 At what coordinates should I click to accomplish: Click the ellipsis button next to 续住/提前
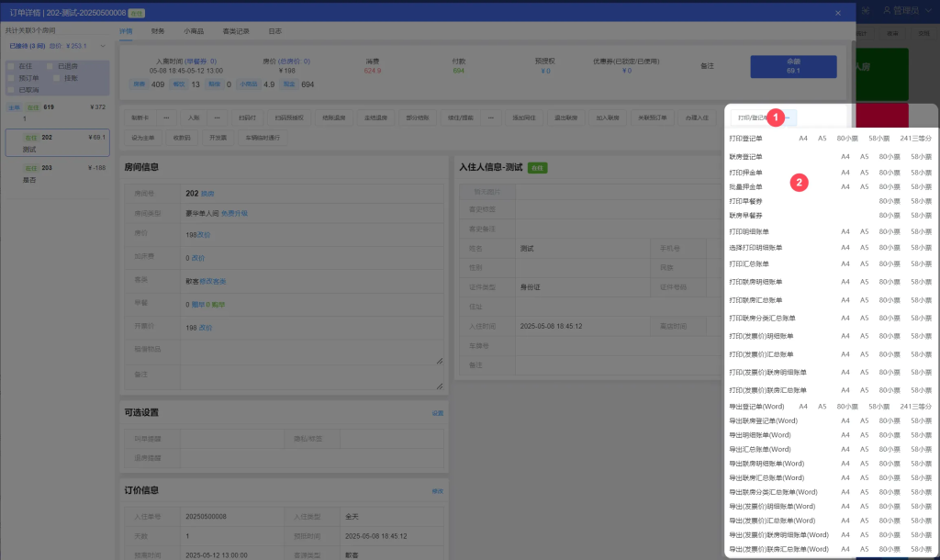point(491,118)
